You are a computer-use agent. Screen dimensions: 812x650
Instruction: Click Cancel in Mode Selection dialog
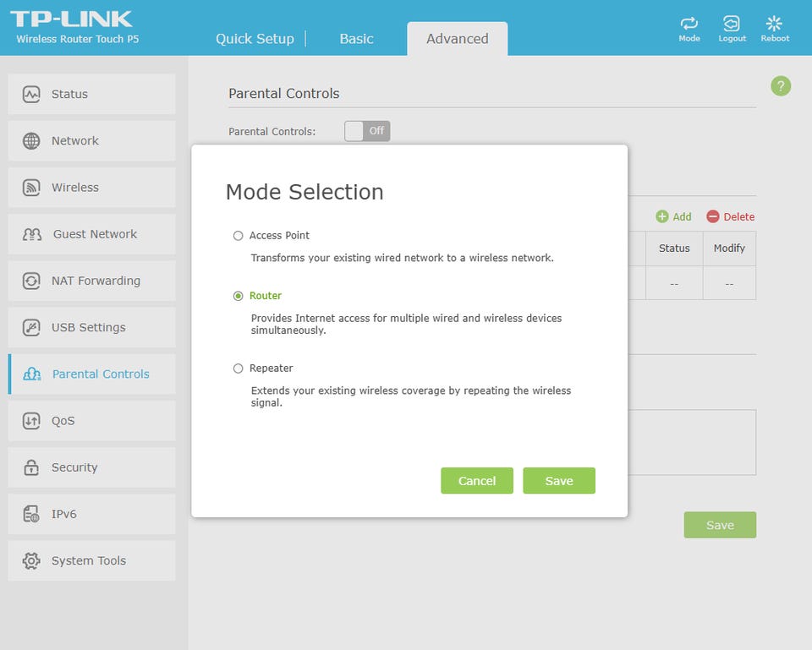[477, 481]
